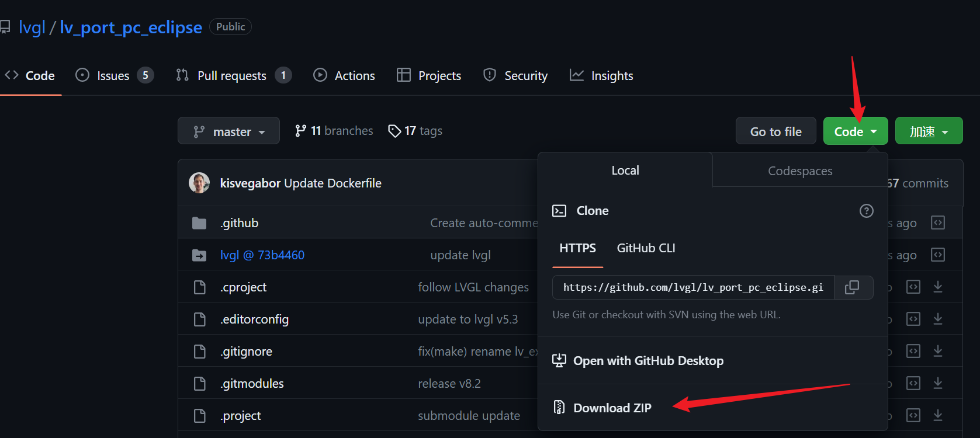Image resolution: width=980 pixels, height=438 pixels.
Task: Click the .gitmodules file icon
Action: [x=200, y=384]
